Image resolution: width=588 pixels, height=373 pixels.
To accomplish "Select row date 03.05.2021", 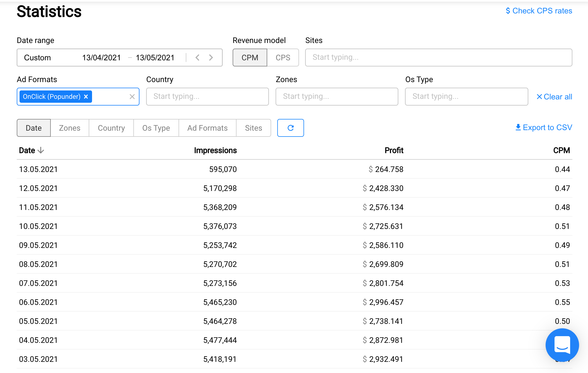I will tap(38, 359).
